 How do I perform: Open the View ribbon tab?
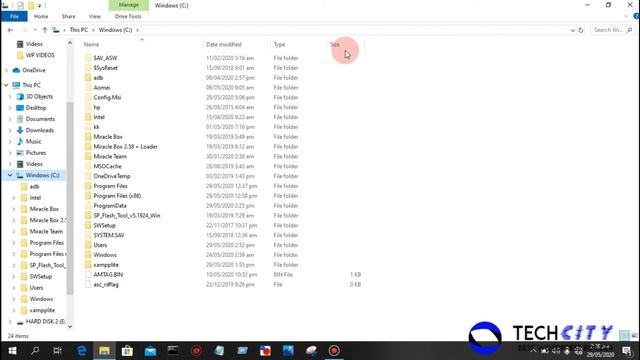95,16
